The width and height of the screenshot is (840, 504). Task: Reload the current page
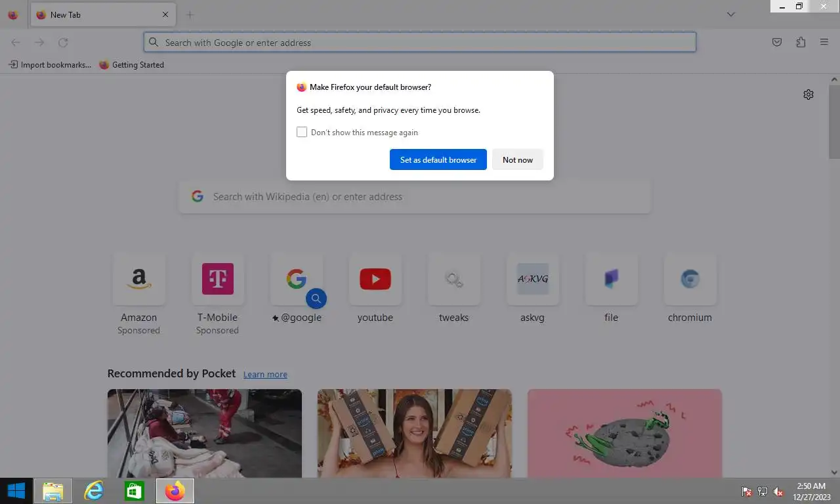coord(63,42)
